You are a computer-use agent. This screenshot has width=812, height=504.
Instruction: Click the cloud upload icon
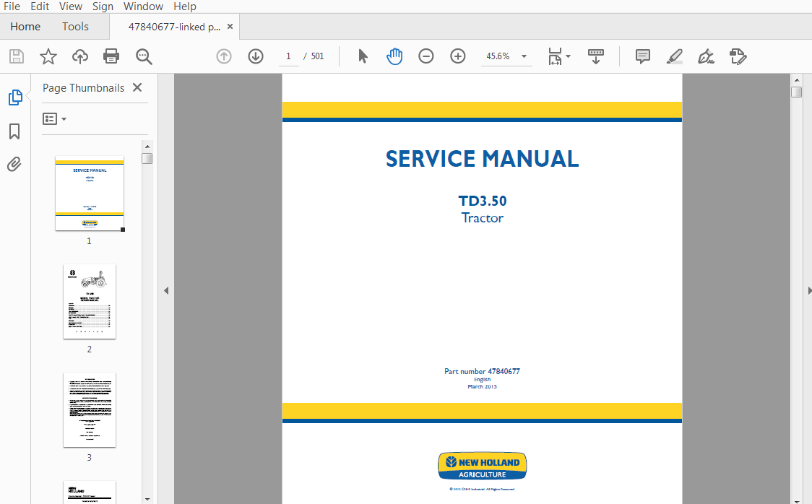79,56
